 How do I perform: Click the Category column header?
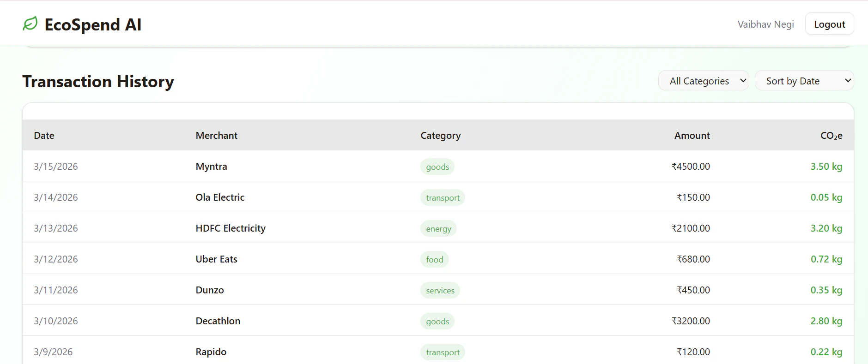tap(441, 136)
